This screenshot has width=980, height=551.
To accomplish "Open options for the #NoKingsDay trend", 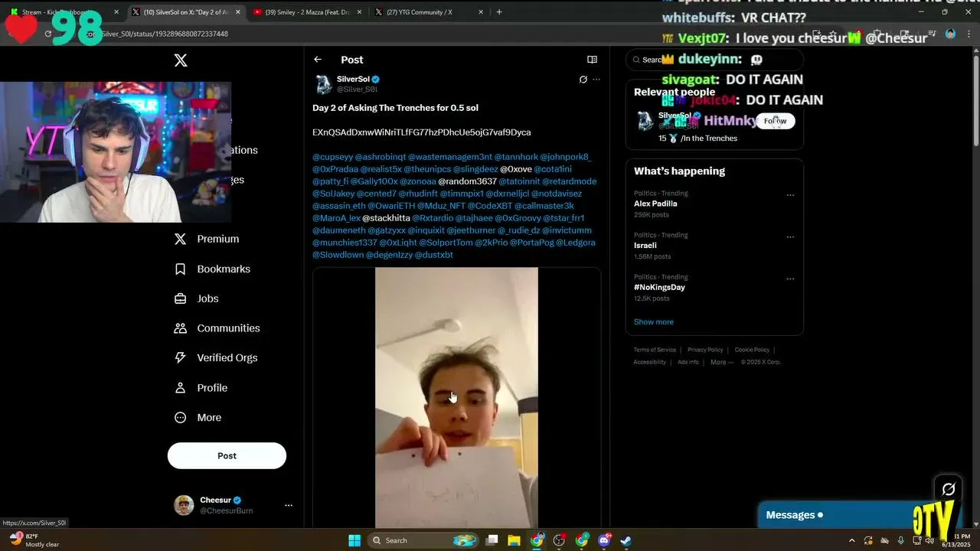I will 790,279.
